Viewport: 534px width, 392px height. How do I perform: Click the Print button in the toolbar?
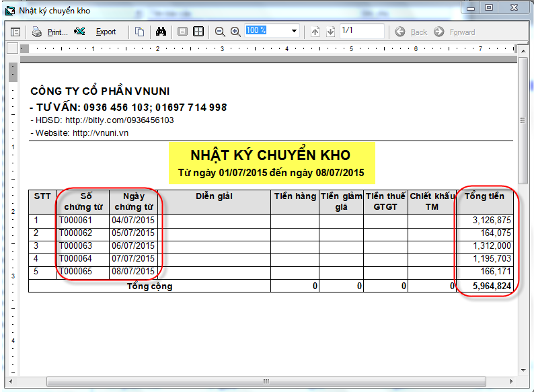(x=50, y=32)
